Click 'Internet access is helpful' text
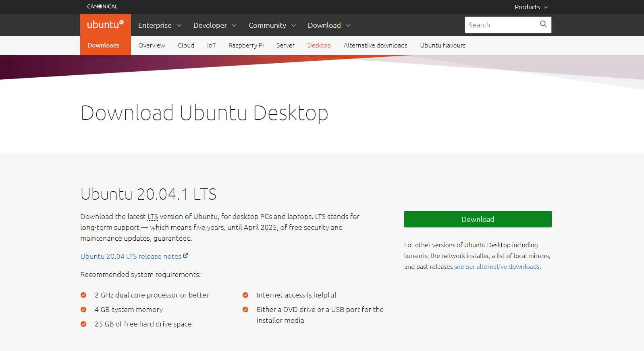The image size is (644, 351). click(297, 295)
